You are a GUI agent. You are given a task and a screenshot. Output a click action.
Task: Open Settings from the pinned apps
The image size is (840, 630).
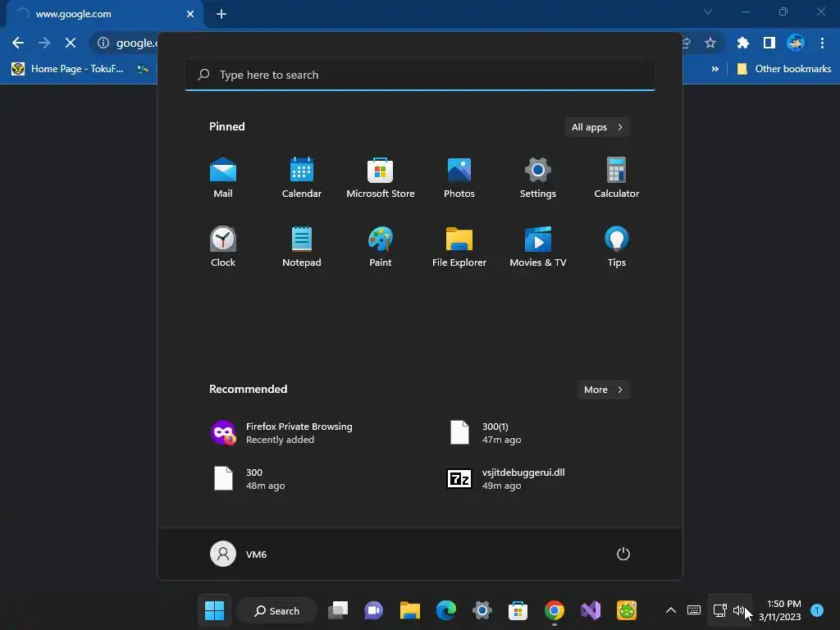538,177
